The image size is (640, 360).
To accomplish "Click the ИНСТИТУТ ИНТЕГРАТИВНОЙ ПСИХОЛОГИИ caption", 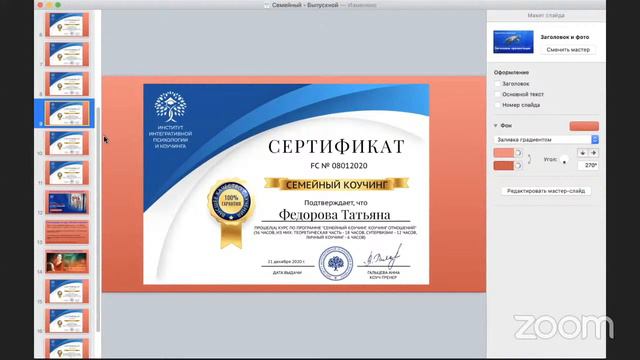I will click(x=170, y=137).
